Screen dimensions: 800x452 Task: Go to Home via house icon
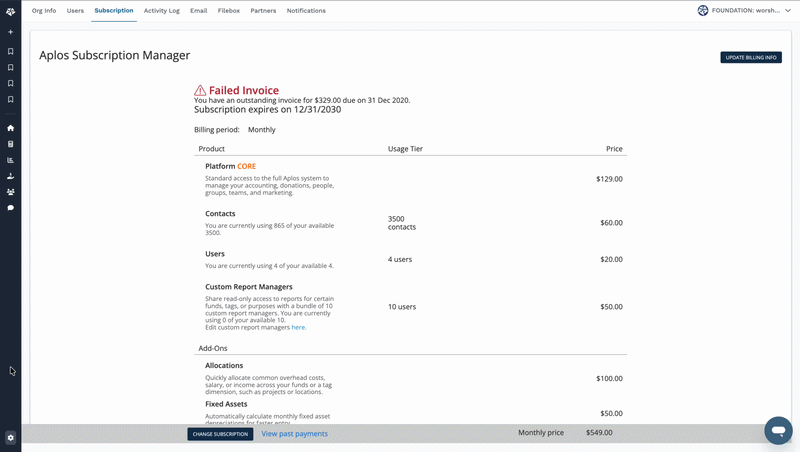coord(10,128)
